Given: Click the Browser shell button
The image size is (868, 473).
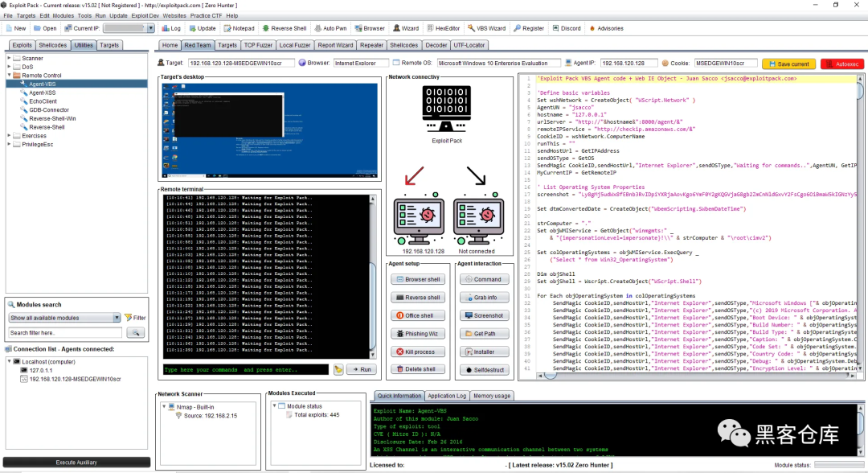Looking at the screenshot, I should [x=418, y=279].
